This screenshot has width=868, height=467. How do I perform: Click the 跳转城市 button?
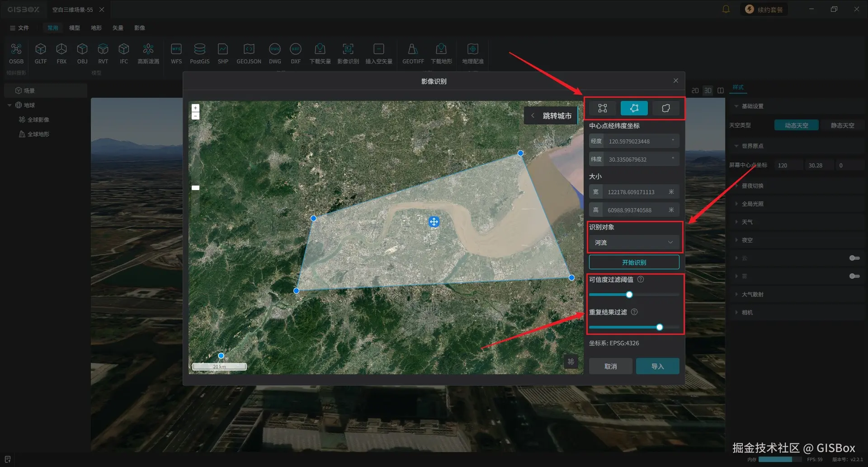[551, 116]
